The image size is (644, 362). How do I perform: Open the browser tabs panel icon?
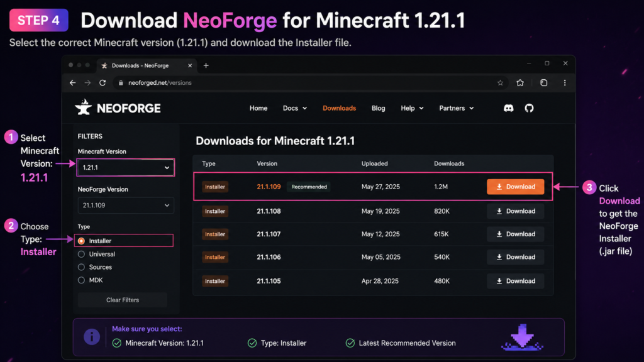(544, 83)
